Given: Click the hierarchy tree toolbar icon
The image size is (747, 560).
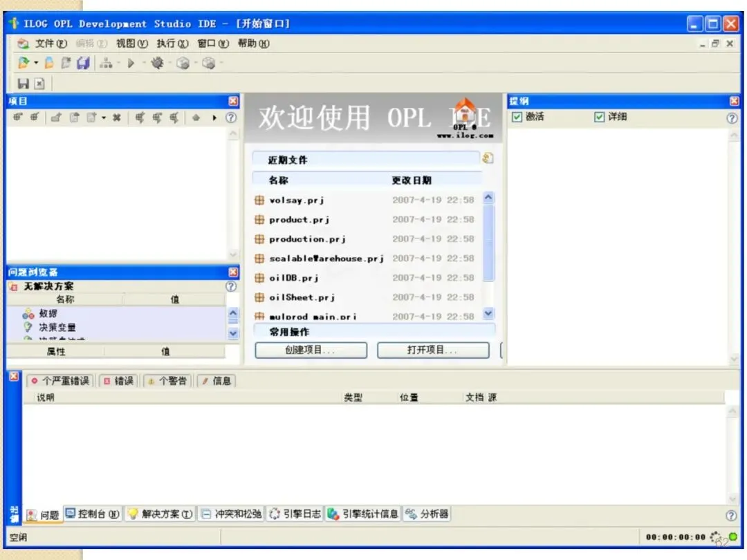Looking at the screenshot, I should tap(106, 63).
